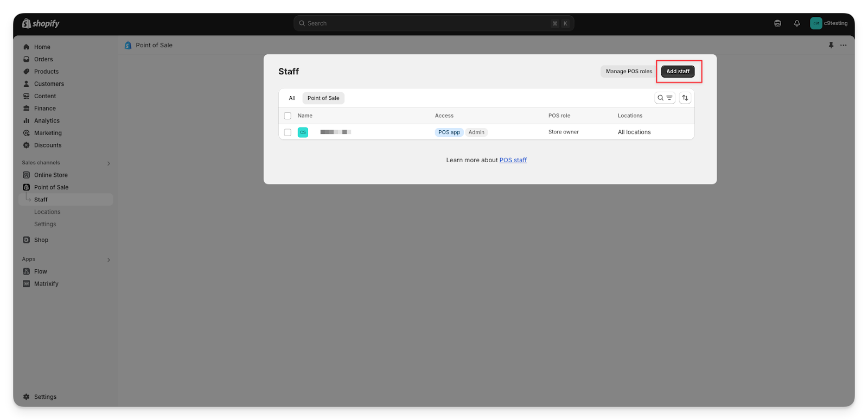Select the Point of Sale tab

pyautogui.click(x=323, y=98)
